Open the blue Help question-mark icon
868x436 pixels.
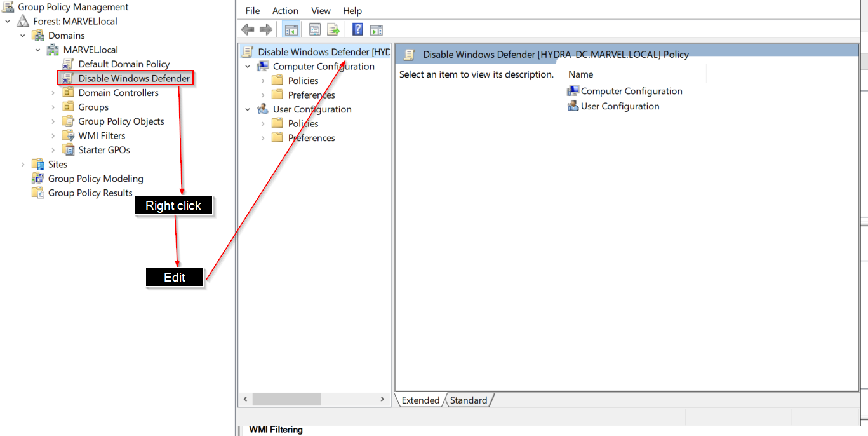(x=357, y=29)
